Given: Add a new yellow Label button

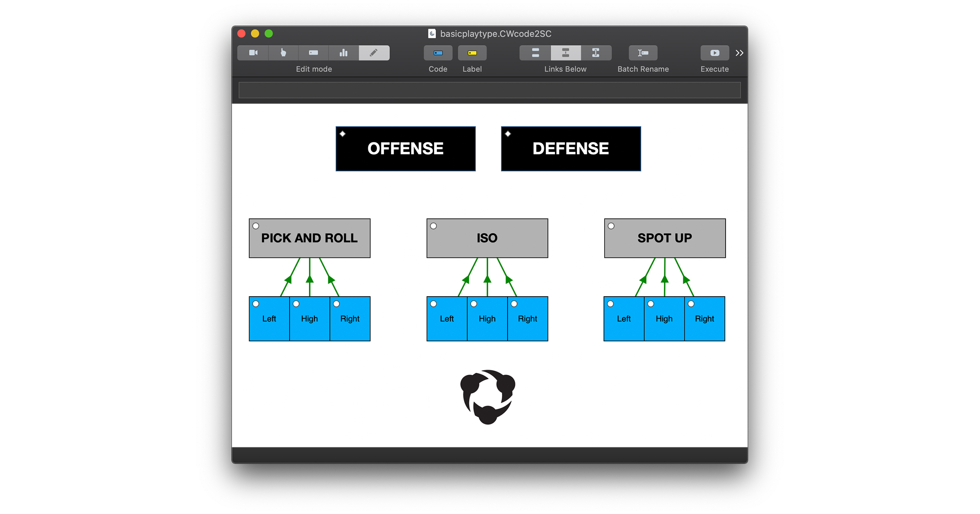Looking at the screenshot, I should [x=472, y=53].
